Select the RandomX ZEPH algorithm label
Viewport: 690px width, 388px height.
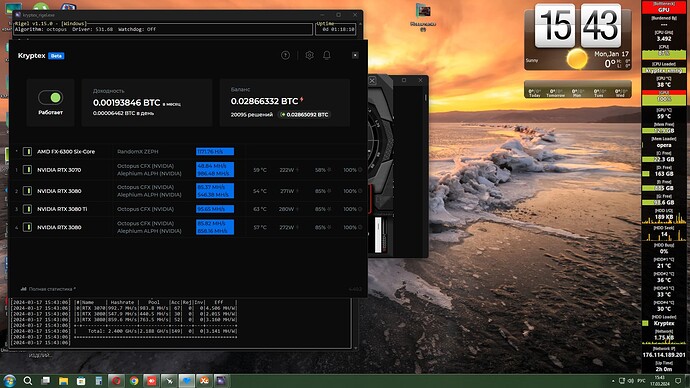(x=138, y=151)
